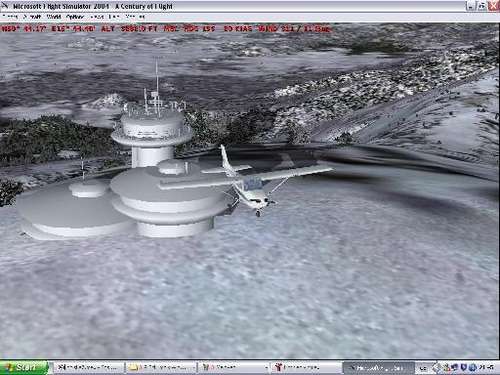The height and width of the screenshot is (375, 500).
Task: Click the Windows Start button
Action: (24, 367)
